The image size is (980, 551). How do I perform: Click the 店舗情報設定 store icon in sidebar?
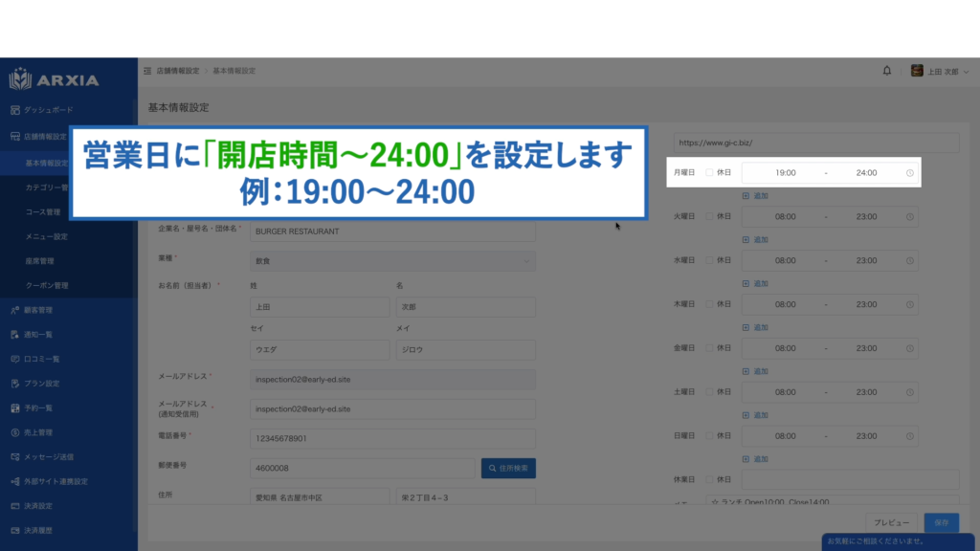pyautogui.click(x=15, y=136)
